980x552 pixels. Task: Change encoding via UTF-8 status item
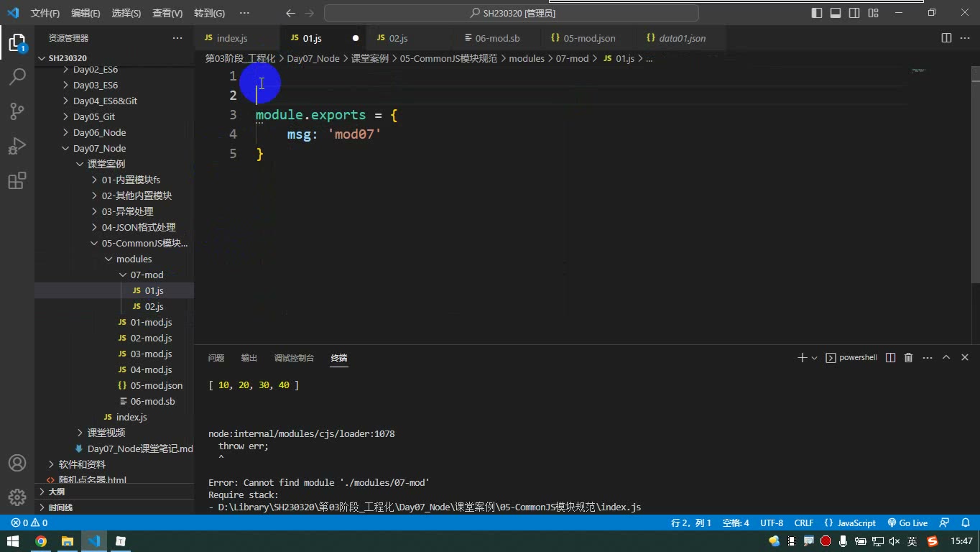coord(772,523)
